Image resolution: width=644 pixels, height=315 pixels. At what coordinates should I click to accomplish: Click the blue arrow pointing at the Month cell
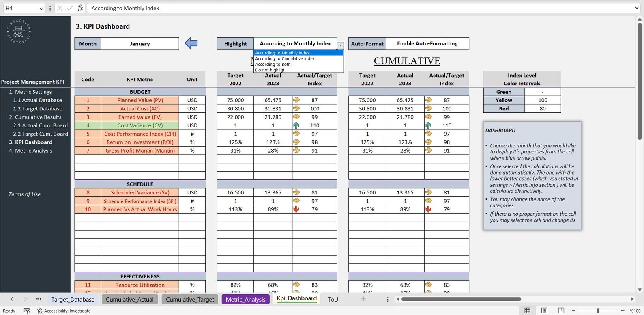[x=191, y=43]
